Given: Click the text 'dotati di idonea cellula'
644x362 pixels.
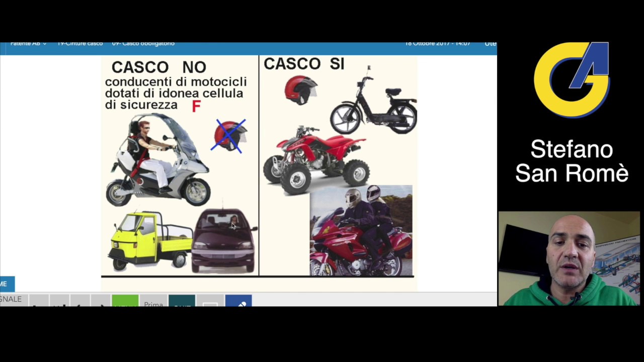Looking at the screenshot, I should pos(174,93).
